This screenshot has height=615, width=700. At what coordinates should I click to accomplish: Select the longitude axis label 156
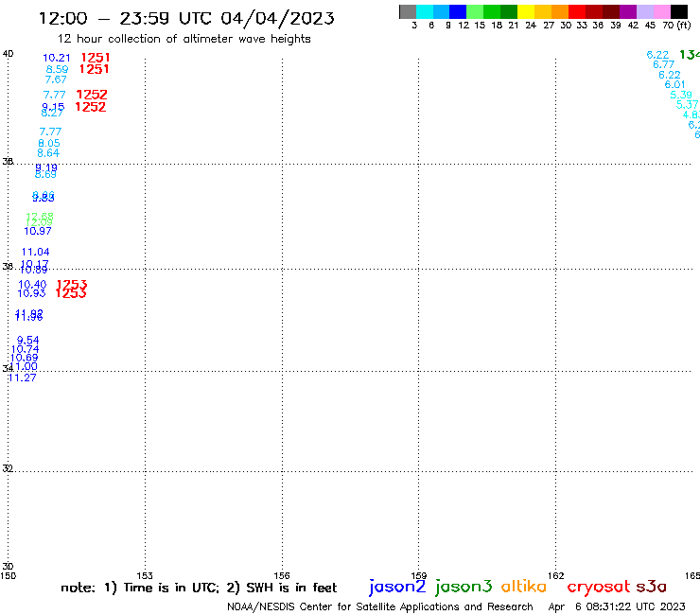(x=282, y=575)
